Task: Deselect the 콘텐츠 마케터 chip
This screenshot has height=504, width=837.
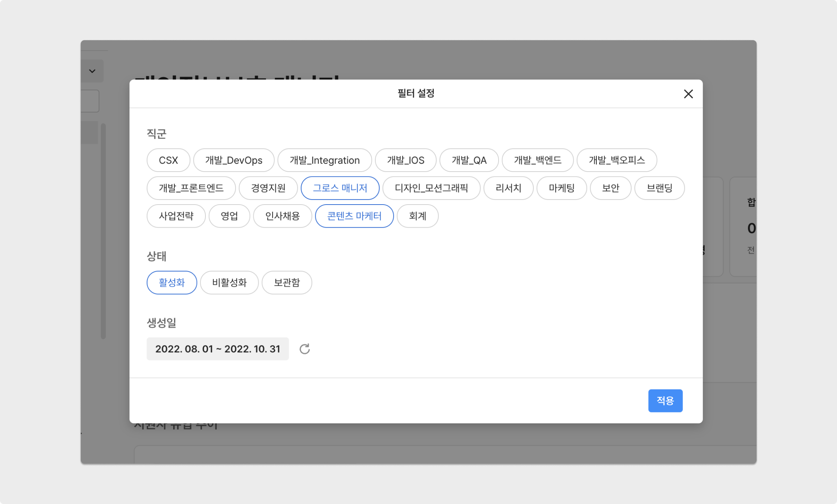Action: pyautogui.click(x=354, y=216)
